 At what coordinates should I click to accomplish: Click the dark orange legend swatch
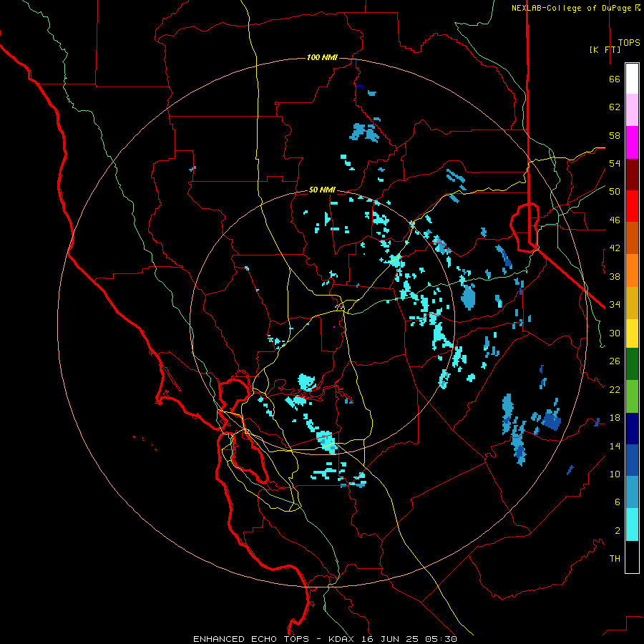click(x=632, y=238)
